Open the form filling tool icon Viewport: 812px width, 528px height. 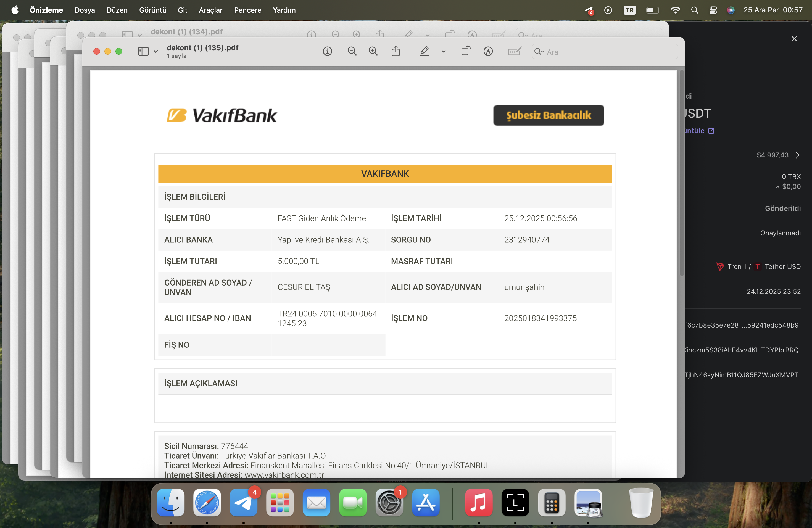(x=514, y=52)
